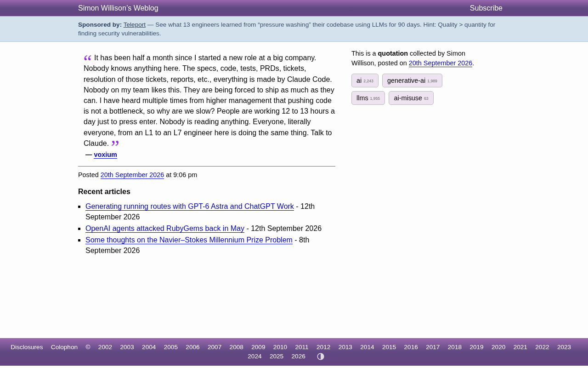This screenshot has width=588, height=368.
Task: Select the llms tag
Action: click(x=368, y=98)
